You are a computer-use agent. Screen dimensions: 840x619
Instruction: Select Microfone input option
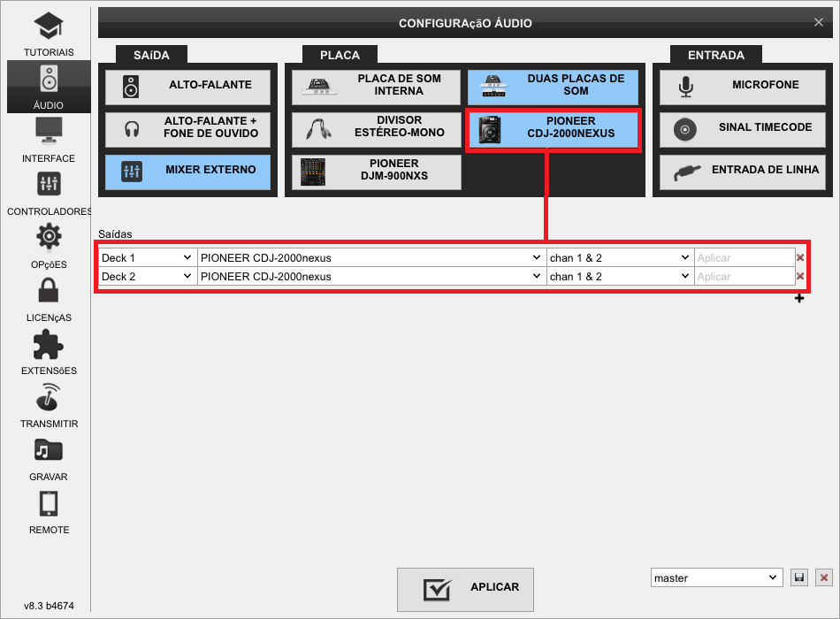[743, 88]
